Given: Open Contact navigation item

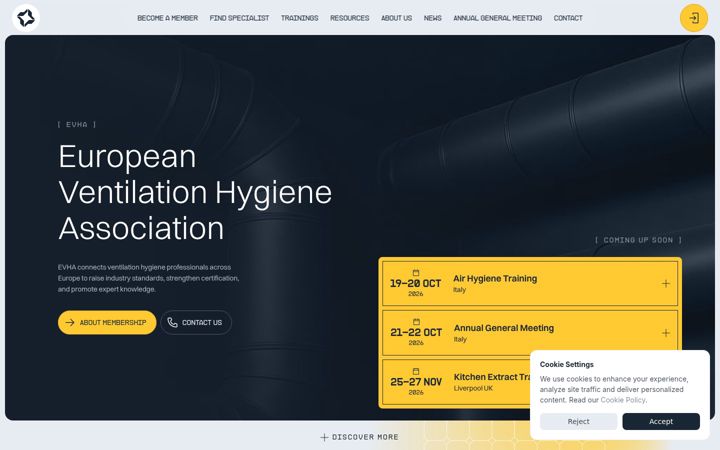Looking at the screenshot, I should pyautogui.click(x=568, y=18).
